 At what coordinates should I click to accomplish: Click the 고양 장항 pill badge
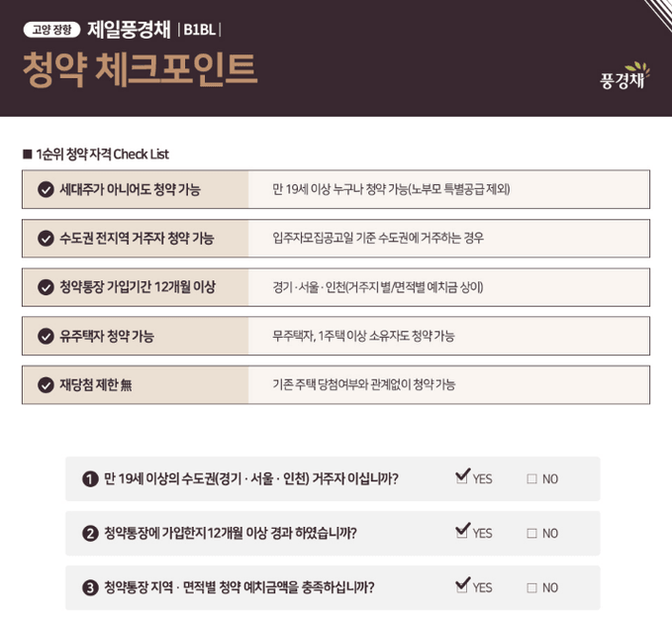tap(51, 30)
